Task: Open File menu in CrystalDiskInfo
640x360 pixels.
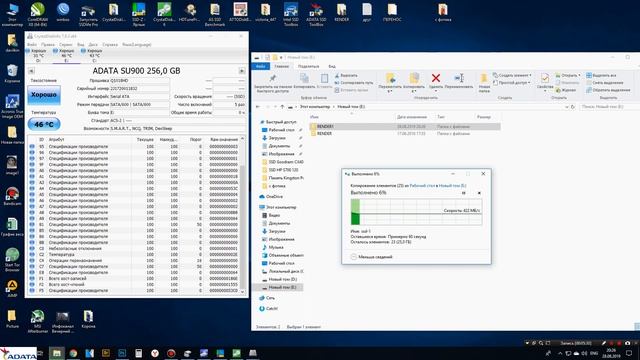Action: (32, 44)
